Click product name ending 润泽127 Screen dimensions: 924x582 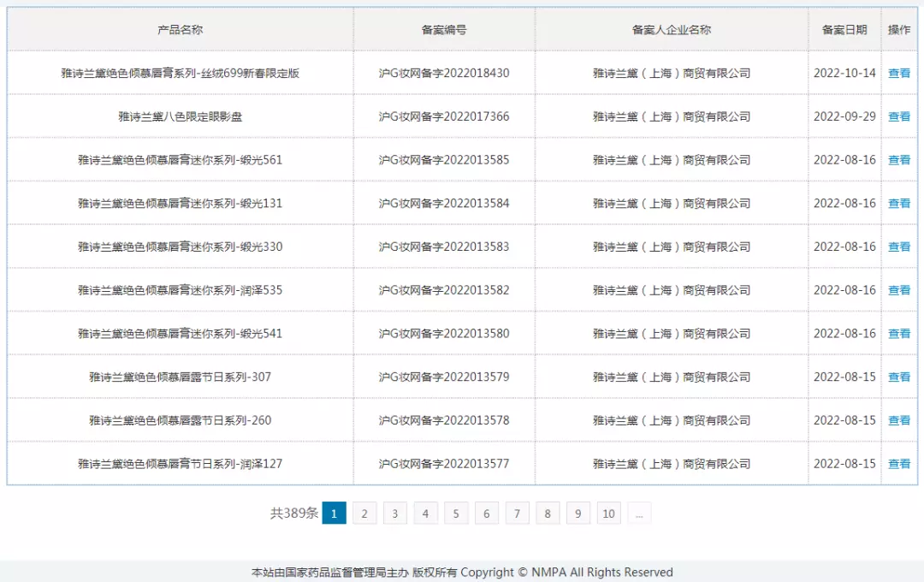[181, 464]
